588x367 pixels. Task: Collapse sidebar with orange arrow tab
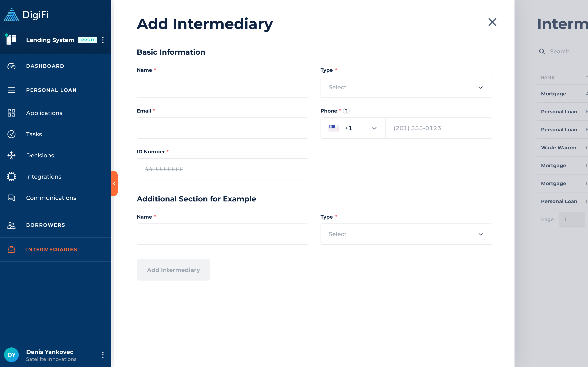click(x=115, y=183)
